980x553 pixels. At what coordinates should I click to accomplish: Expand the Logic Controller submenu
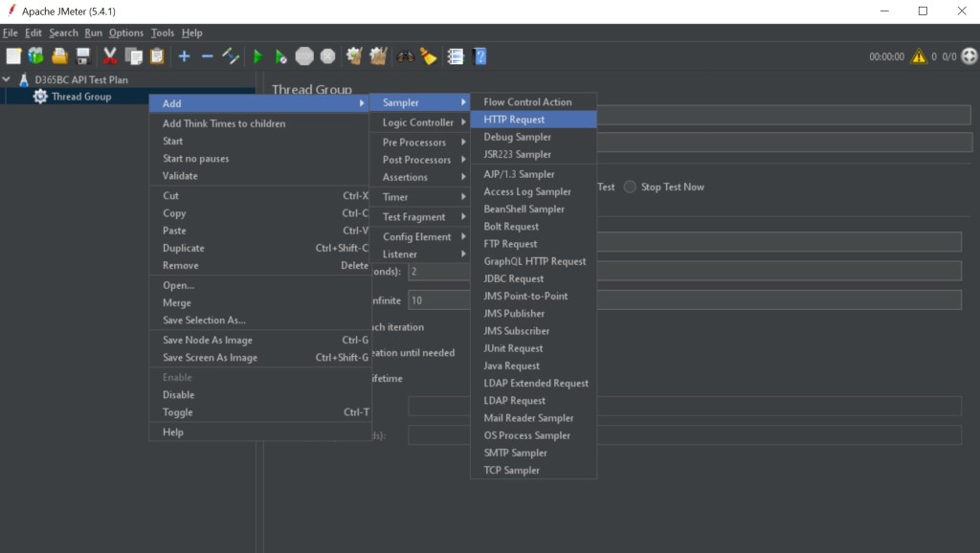click(418, 122)
